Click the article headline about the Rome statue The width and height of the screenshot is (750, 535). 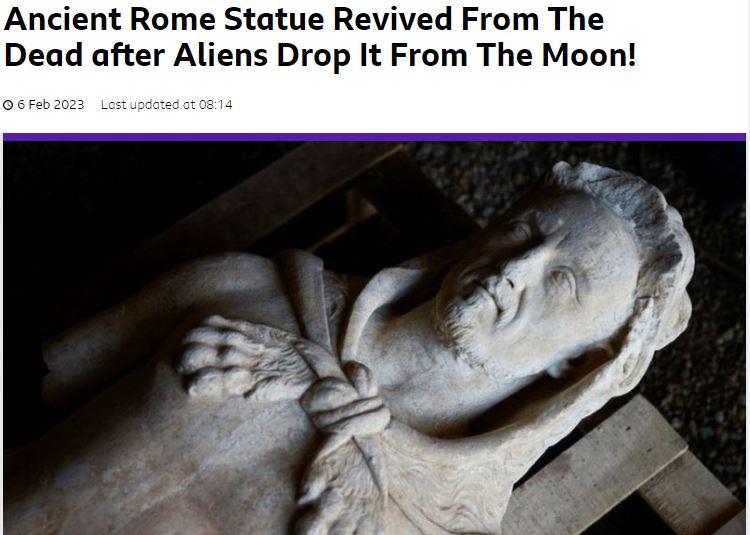click(x=320, y=37)
